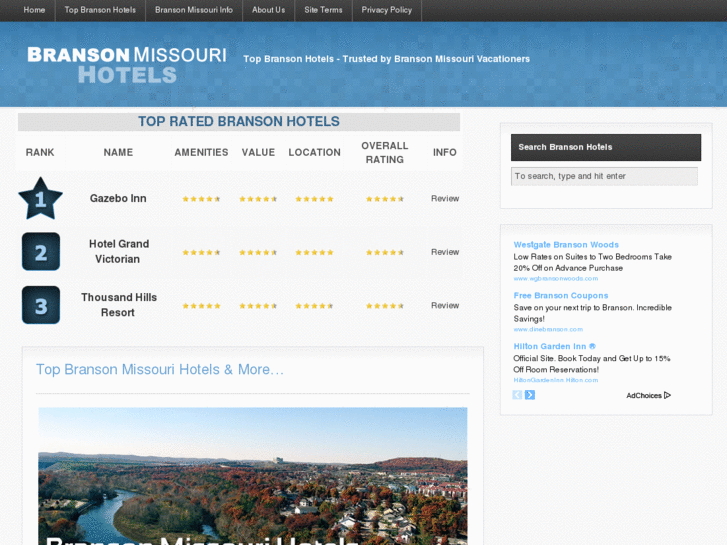This screenshot has height=545, width=727.
Task: Click Hotel Grand Victorian amenities stars
Action: click(201, 252)
